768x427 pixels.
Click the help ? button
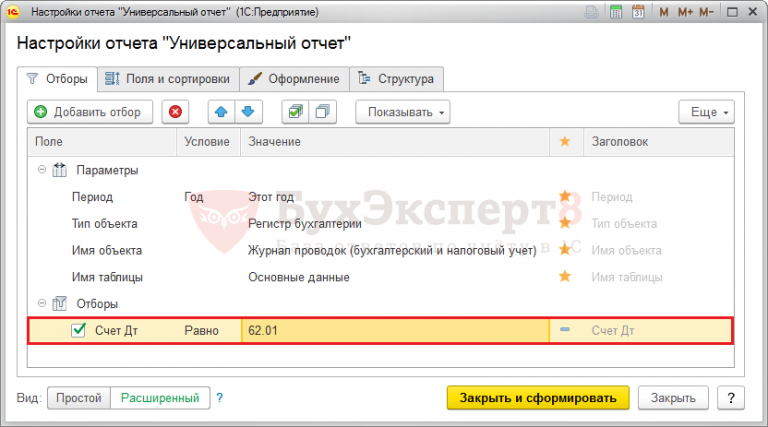coord(731,398)
